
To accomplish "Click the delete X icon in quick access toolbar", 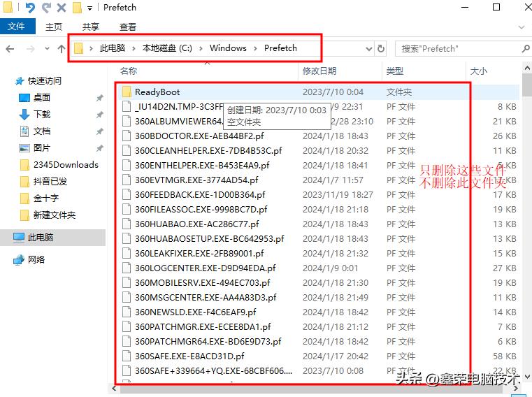I will coord(62,8).
